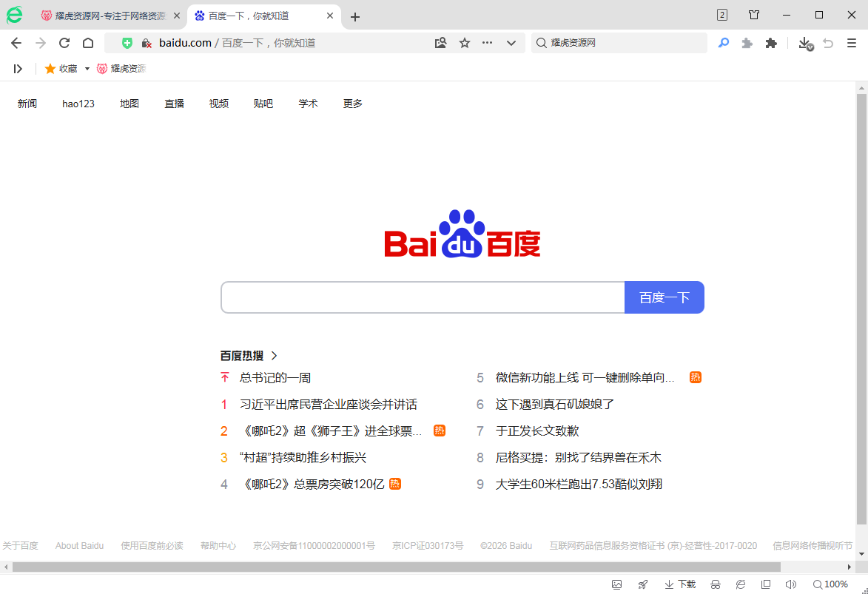Open the 收藏 favorites dropdown arrow
868x594 pixels.
tap(87, 68)
